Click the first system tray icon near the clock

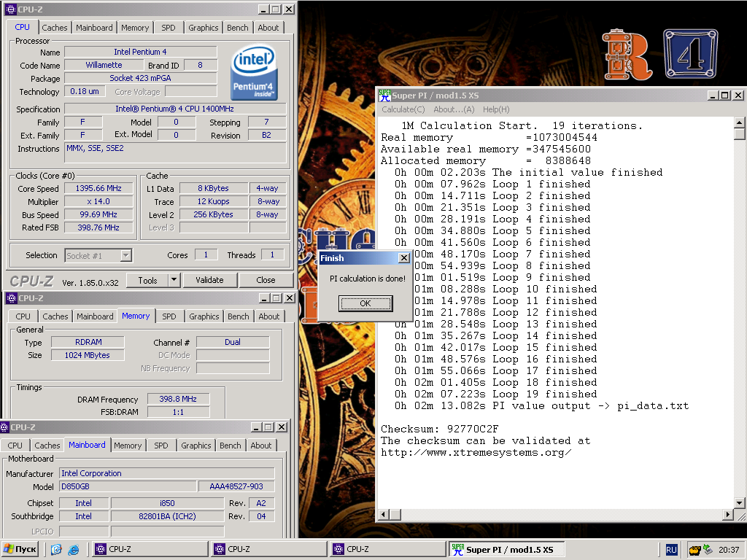694,550
